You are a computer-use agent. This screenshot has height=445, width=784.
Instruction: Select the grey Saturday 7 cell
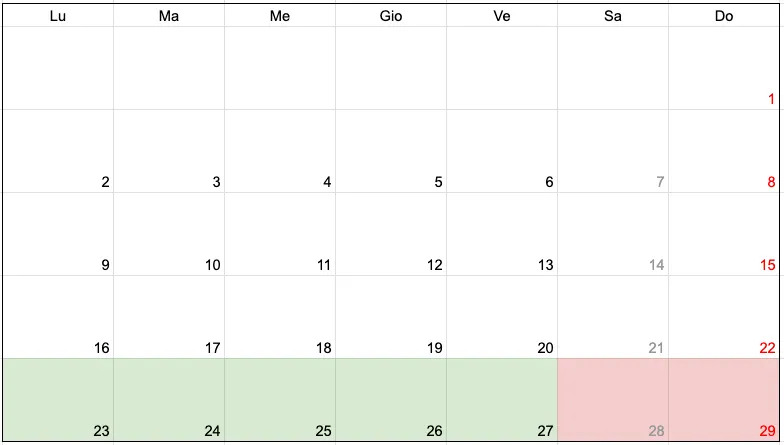click(x=613, y=151)
